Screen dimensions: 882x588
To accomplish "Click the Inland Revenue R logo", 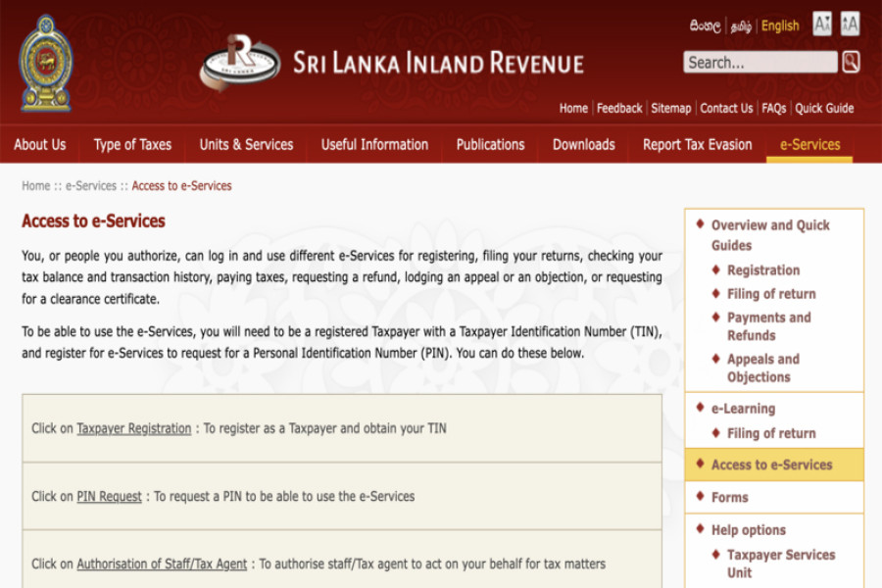I will pos(241,63).
